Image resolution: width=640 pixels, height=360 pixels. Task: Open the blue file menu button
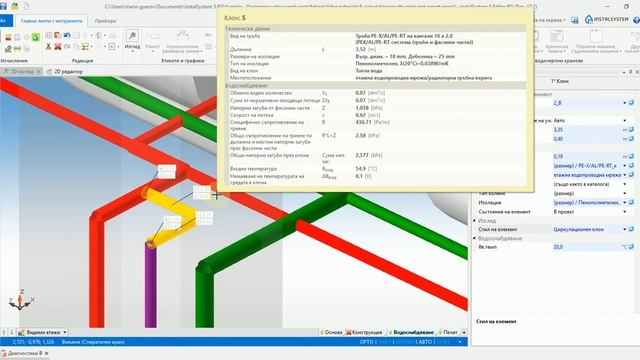6,21
